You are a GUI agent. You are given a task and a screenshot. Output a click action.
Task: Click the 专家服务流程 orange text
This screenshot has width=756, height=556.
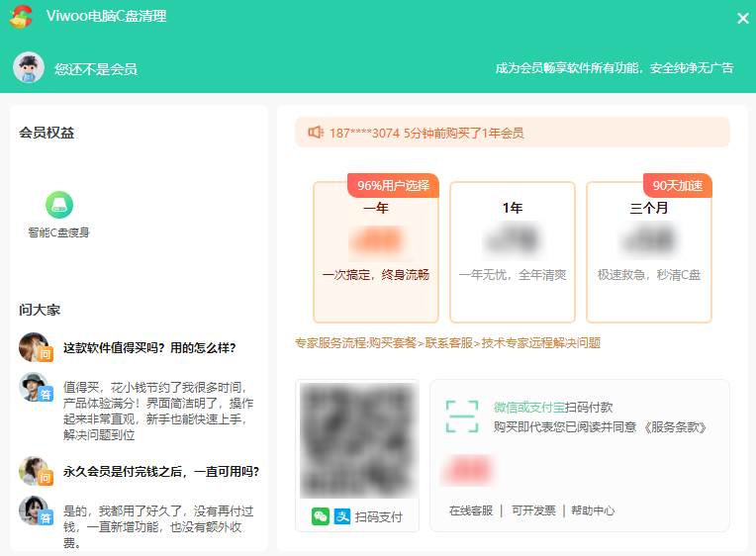tap(447, 343)
